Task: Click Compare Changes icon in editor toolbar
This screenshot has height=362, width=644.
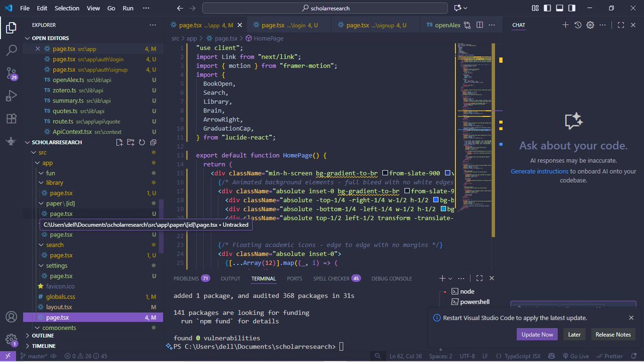Action: pyautogui.click(x=467, y=25)
